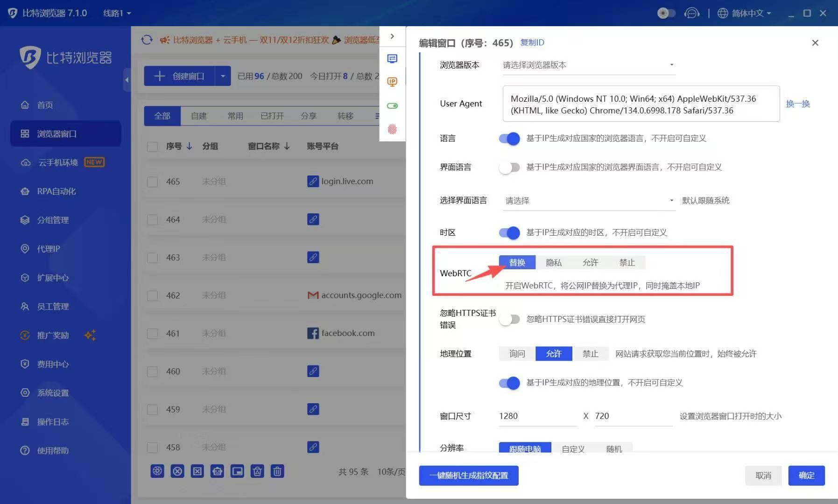The height and width of the screenshot is (504, 838).
Task: Turn on the ignore HTTPS certificate errors toggle
Action: tap(510, 319)
